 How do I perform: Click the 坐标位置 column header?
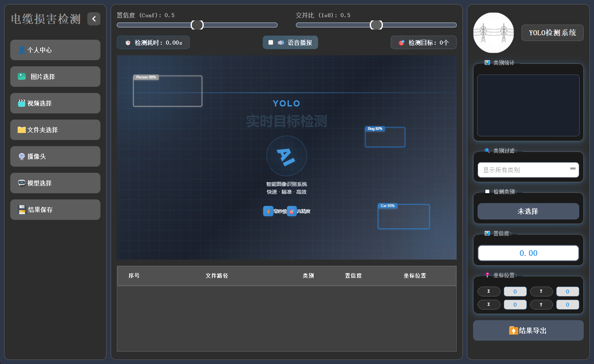[x=415, y=276]
